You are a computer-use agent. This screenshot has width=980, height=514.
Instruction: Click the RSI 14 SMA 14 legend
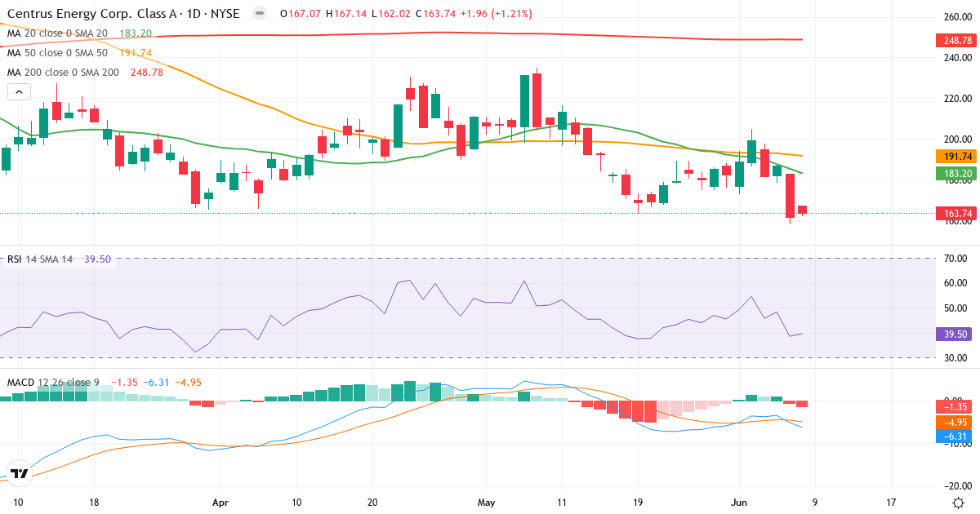[40, 259]
